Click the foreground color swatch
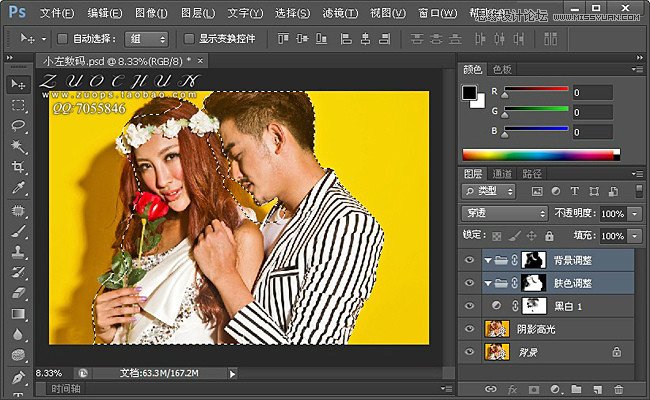 (x=470, y=93)
